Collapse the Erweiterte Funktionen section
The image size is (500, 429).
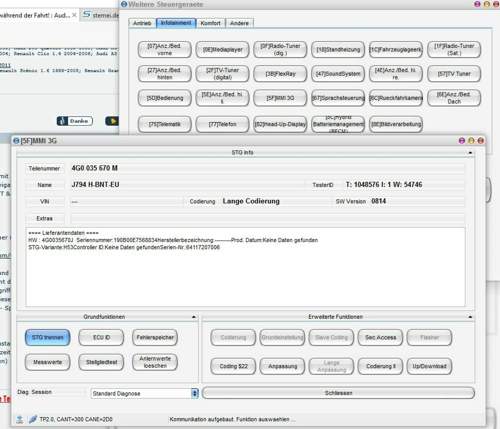tap(470, 317)
